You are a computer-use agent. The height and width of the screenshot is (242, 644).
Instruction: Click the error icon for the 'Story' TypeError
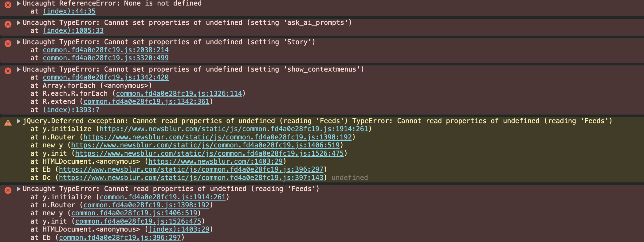[x=8, y=44]
